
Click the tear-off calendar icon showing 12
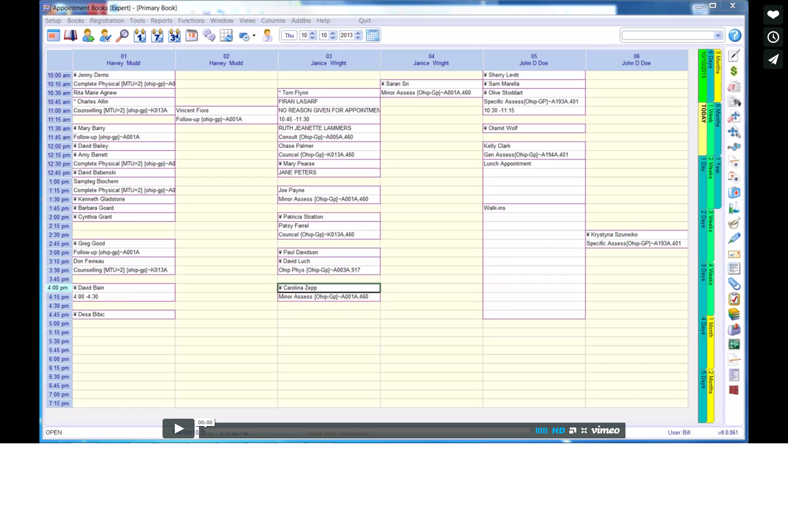[192, 35]
